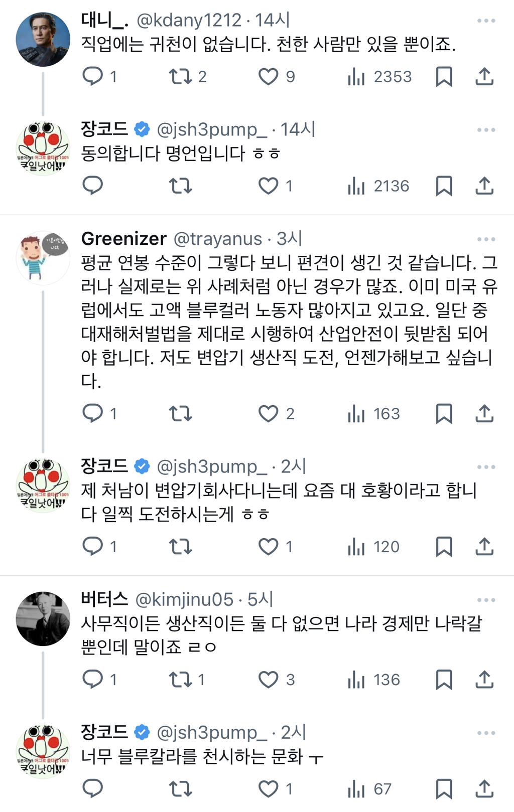514x812 pixels.
Task: Click Greenizer's profile avatar
Action: pyautogui.click(x=43, y=256)
